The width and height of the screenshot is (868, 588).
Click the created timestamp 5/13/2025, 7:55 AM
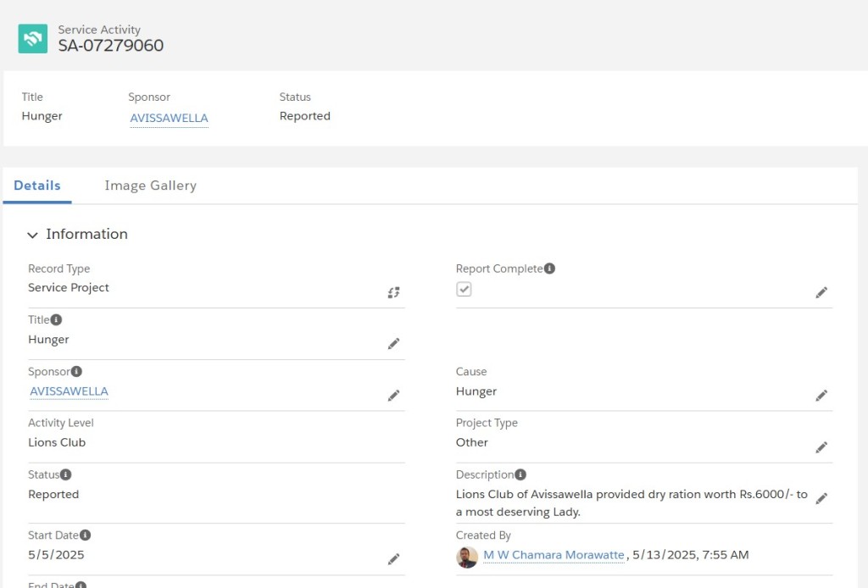click(x=690, y=555)
